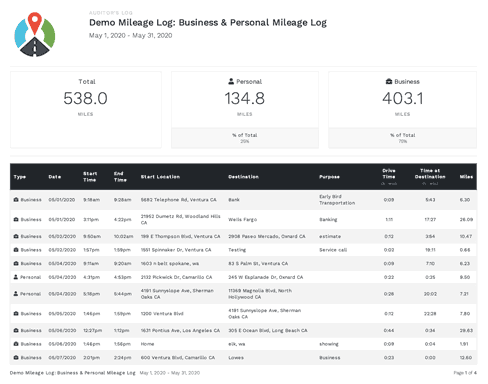488x384 pixels.
Task: Click the date 05/07/2020
Action: [x=62, y=357]
